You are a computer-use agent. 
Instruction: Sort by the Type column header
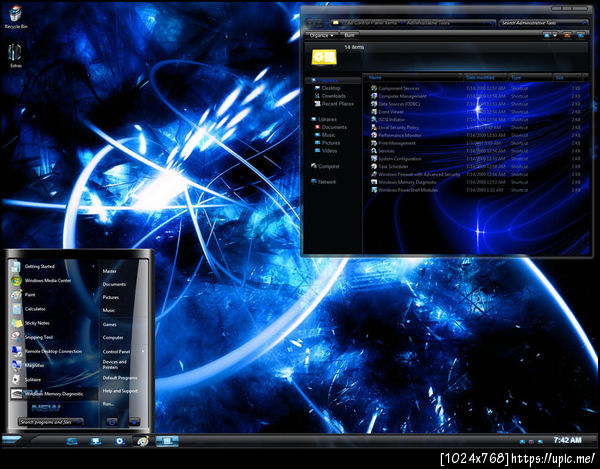[531, 78]
